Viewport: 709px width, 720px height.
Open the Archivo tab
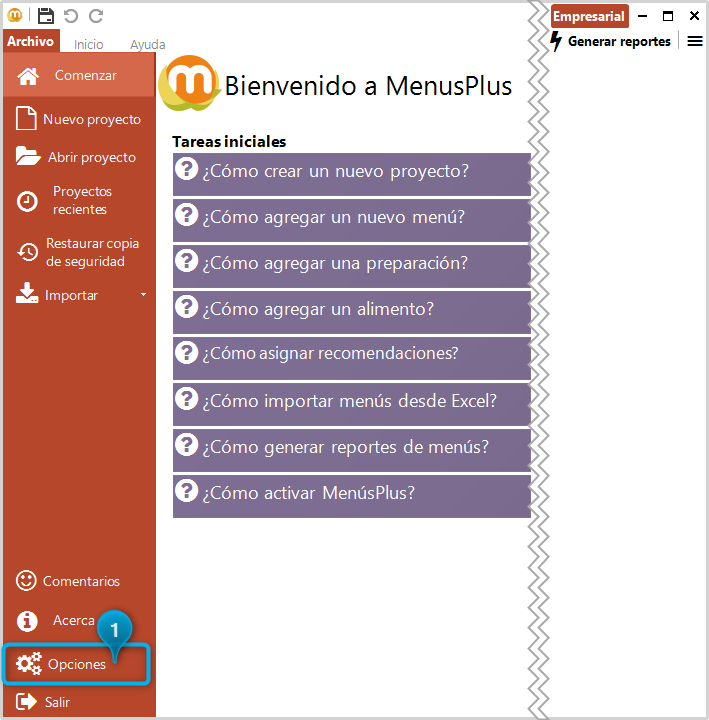(x=30, y=41)
